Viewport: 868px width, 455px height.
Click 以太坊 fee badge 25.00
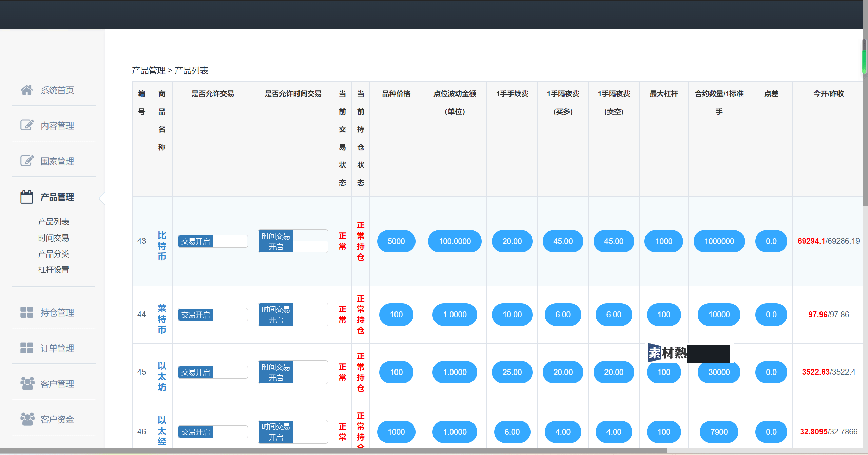pos(512,372)
